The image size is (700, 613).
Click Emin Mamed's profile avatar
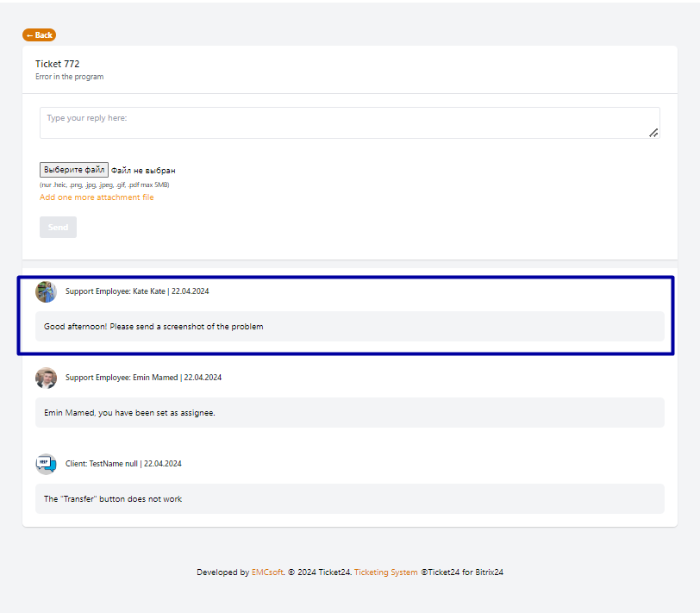coord(46,378)
